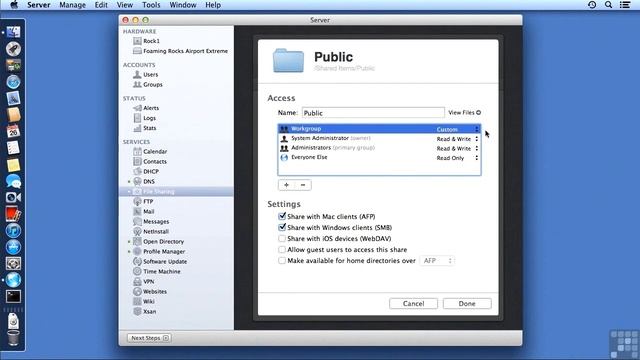Open the Apple menu
The height and width of the screenshot is (360, 640).
pos(13,5)
